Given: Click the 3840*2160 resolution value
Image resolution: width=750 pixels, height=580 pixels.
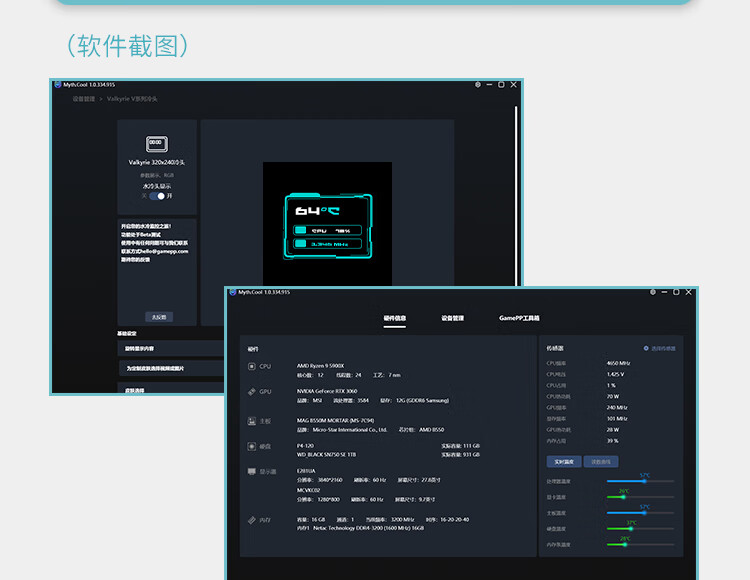Looking at the screenshot, I should (x=330, y=480).
